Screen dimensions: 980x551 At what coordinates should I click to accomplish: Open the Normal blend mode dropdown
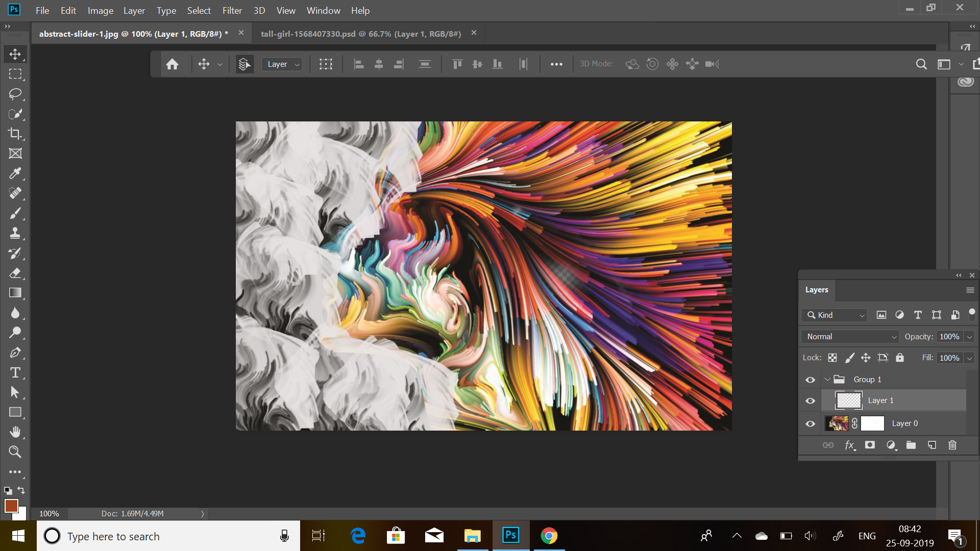tap(850, 337)
